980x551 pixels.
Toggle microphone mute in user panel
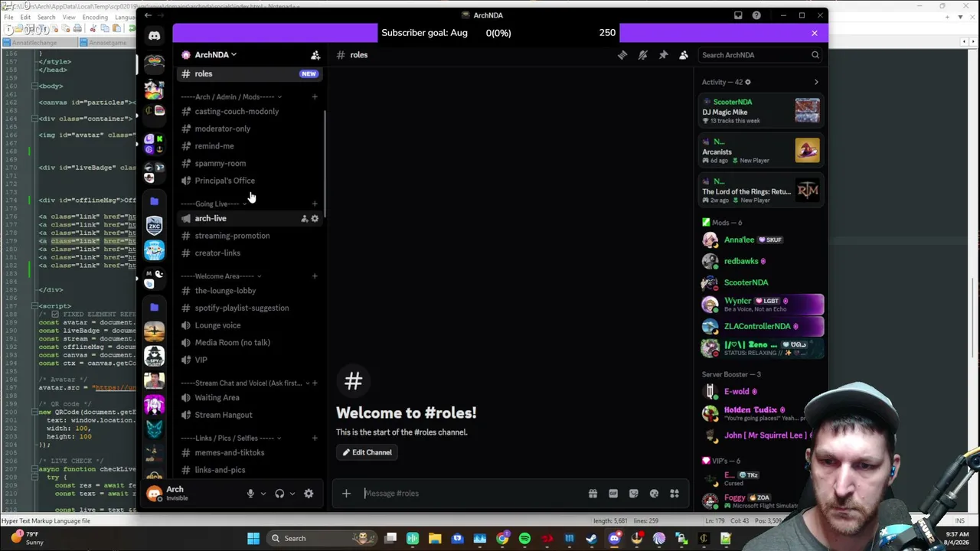click(x=250, y=494)
